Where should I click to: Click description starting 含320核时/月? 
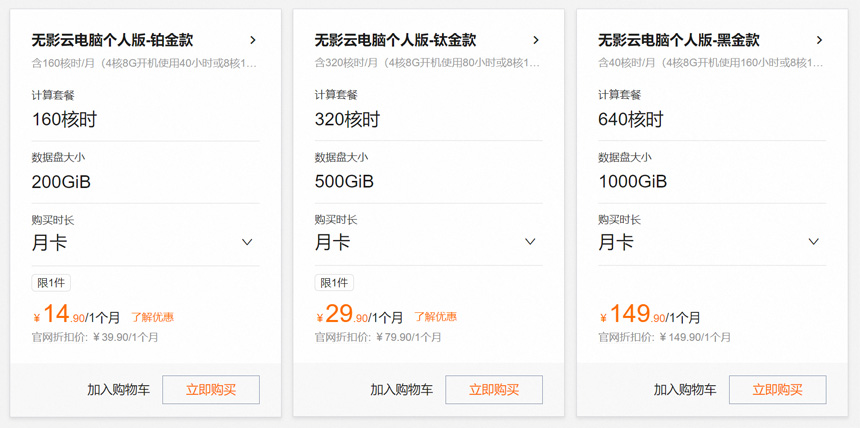(427, 63)
